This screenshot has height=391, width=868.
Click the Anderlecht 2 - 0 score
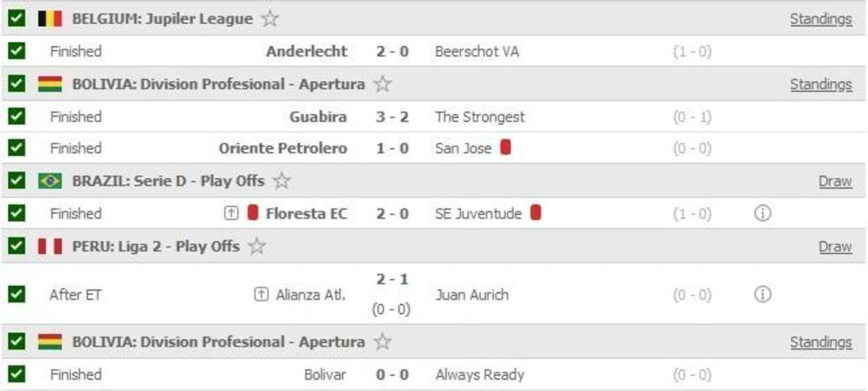click(392, 51)
